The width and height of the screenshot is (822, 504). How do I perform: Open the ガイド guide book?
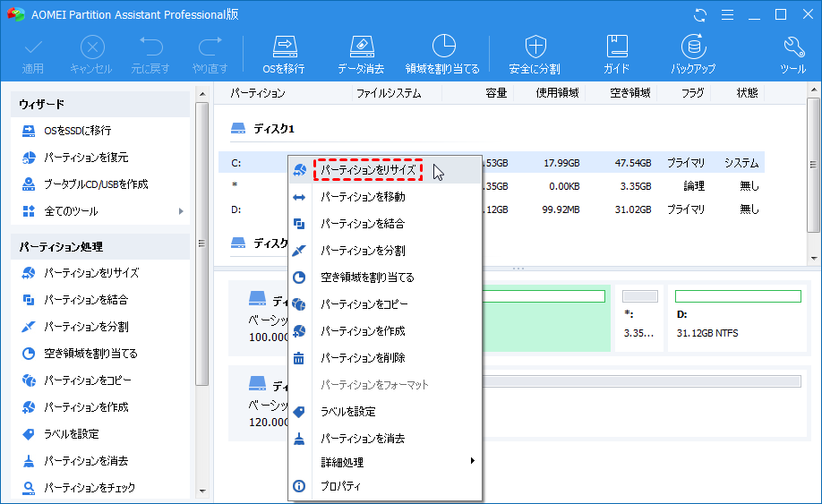tap(616, 55)
